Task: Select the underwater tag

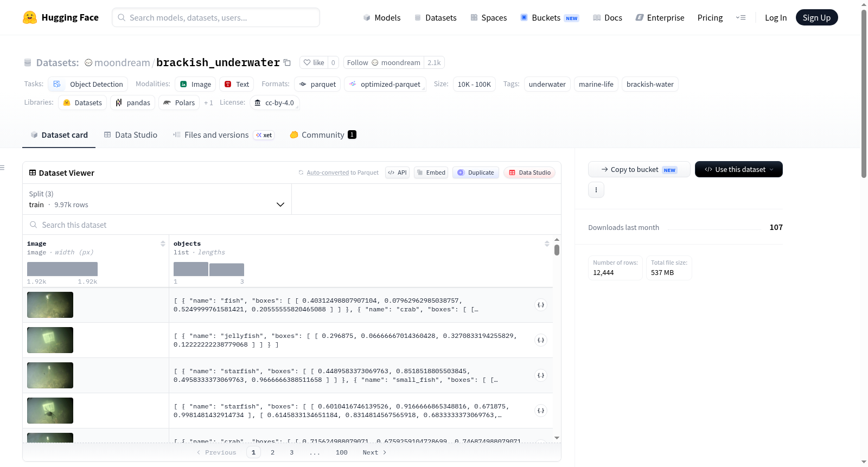Action: (x=547, y=84)
